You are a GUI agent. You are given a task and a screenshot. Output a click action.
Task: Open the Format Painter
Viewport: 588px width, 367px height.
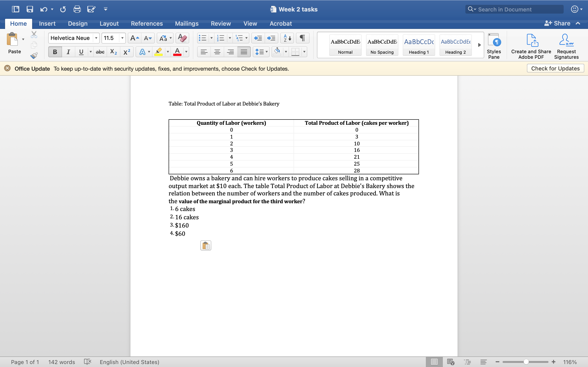pyautogui.click(x=34, y=55)
